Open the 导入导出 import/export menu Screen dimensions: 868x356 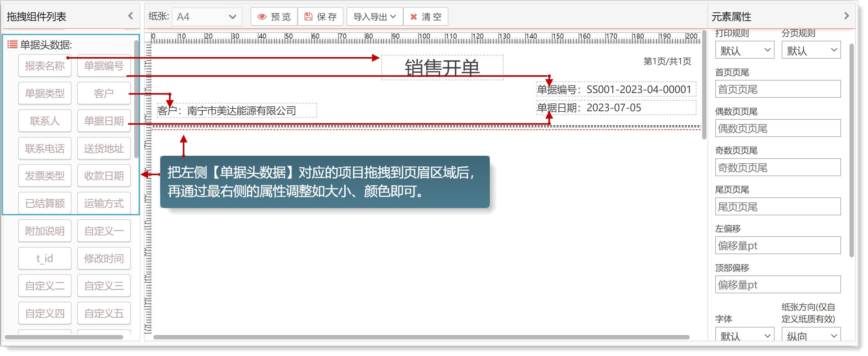(374, 17)
